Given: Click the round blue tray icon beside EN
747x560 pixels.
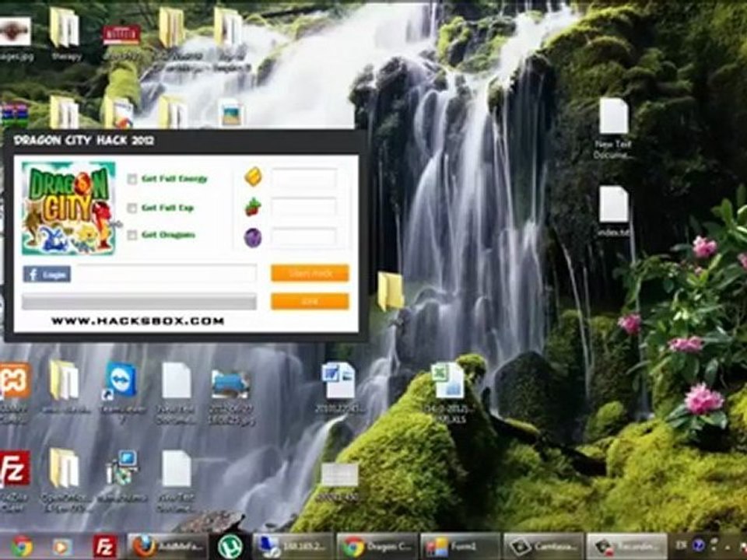Looking at the screenshot, I should [x=699, y=544].
